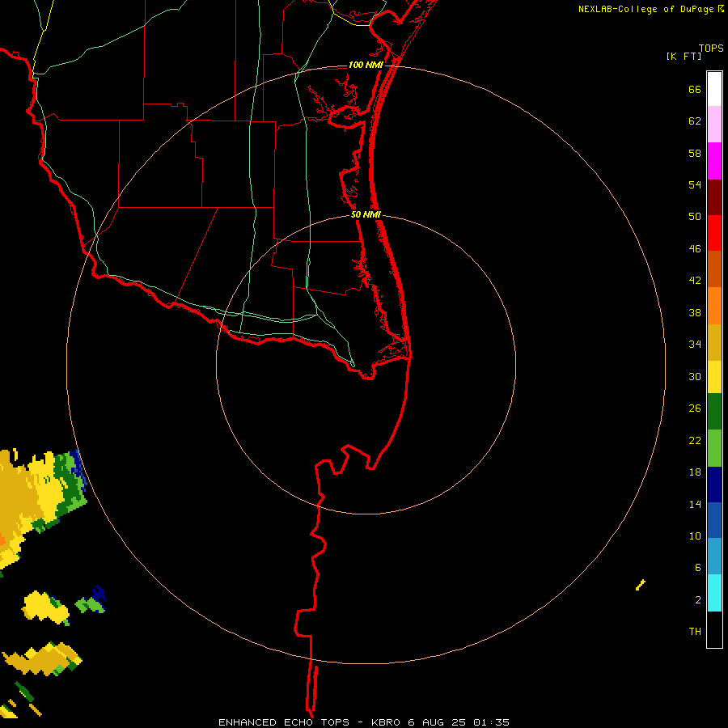Click the TOPS legend title

(x=711, y=49)
